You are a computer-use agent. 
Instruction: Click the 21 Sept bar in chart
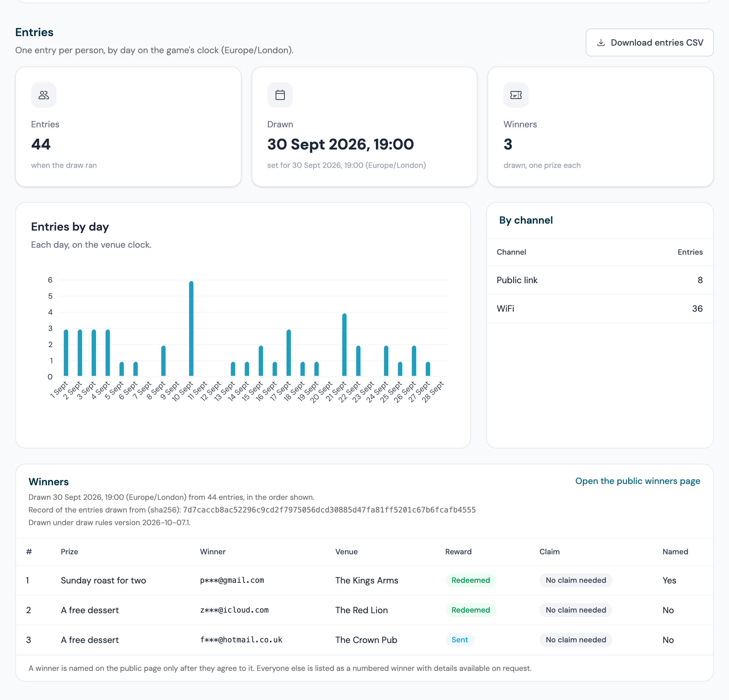(x=345, y=345)
